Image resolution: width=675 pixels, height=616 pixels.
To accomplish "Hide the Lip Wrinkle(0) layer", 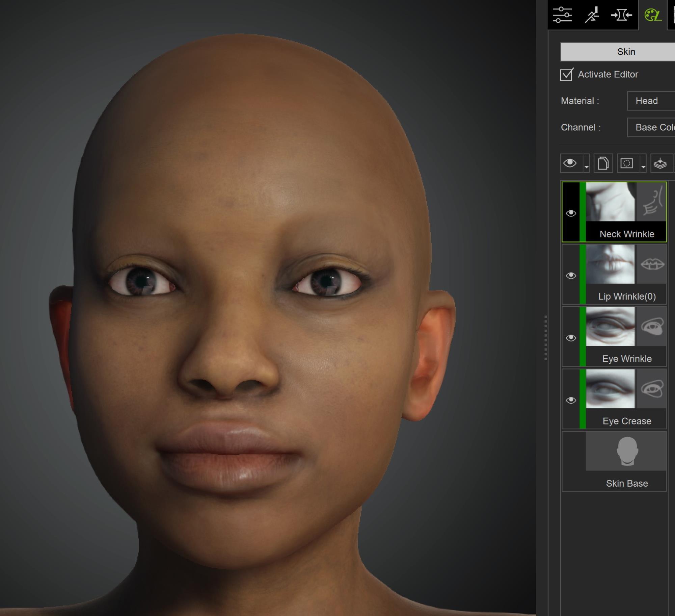I will (x=571, y=276).
